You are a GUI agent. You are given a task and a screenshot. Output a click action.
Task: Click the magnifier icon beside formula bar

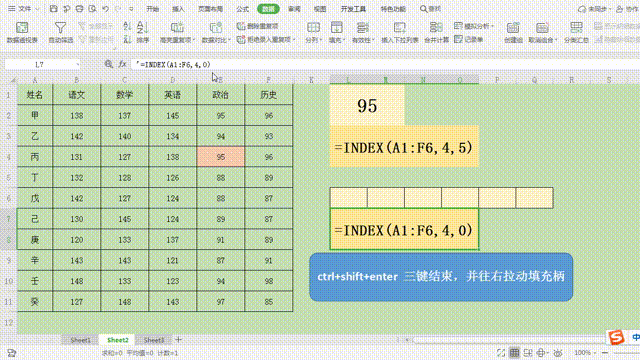(x=109, y=64)
